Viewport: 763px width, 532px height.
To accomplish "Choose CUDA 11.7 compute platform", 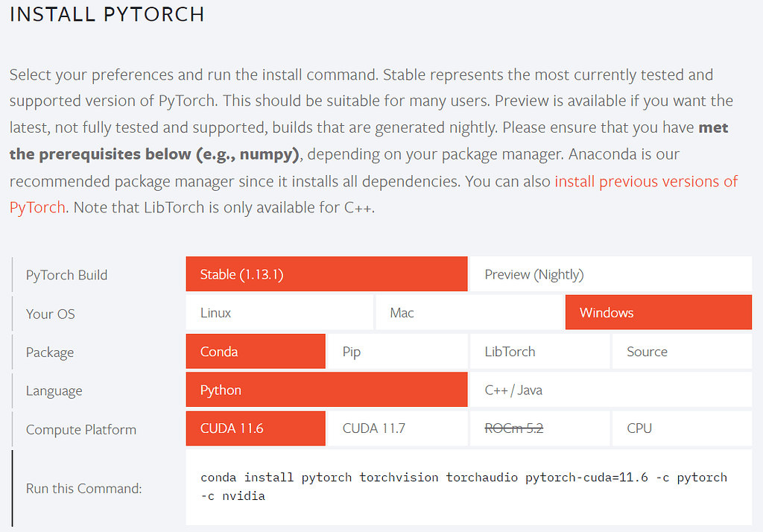I will click(x=398, y=428).
